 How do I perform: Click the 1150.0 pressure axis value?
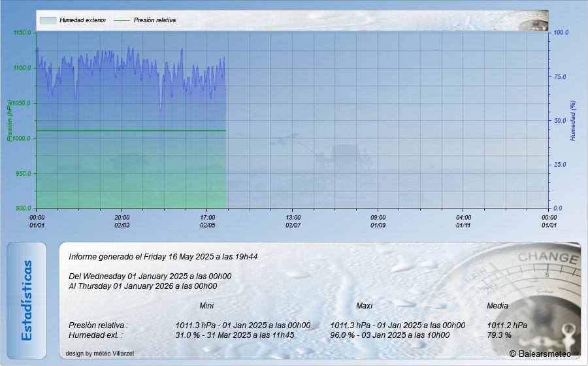pyautogui.click(x=22, y=33)
